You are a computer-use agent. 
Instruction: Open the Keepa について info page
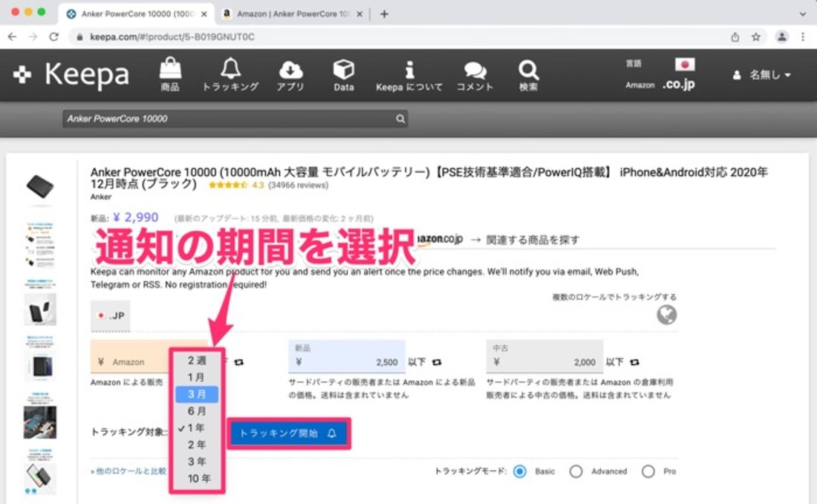point(409,76)
